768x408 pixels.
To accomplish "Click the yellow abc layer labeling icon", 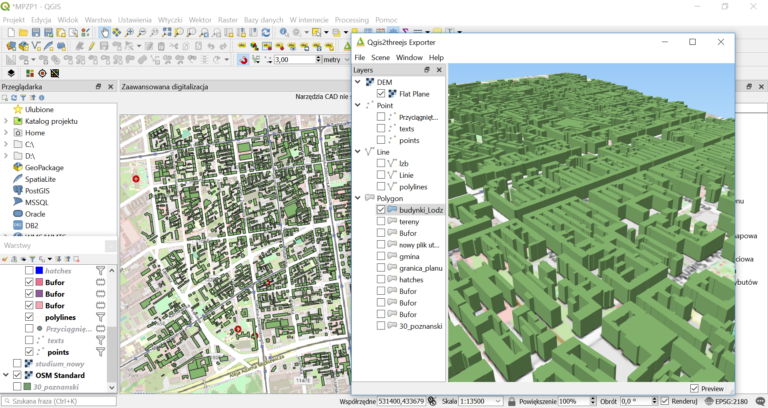I will click(241, 46).
